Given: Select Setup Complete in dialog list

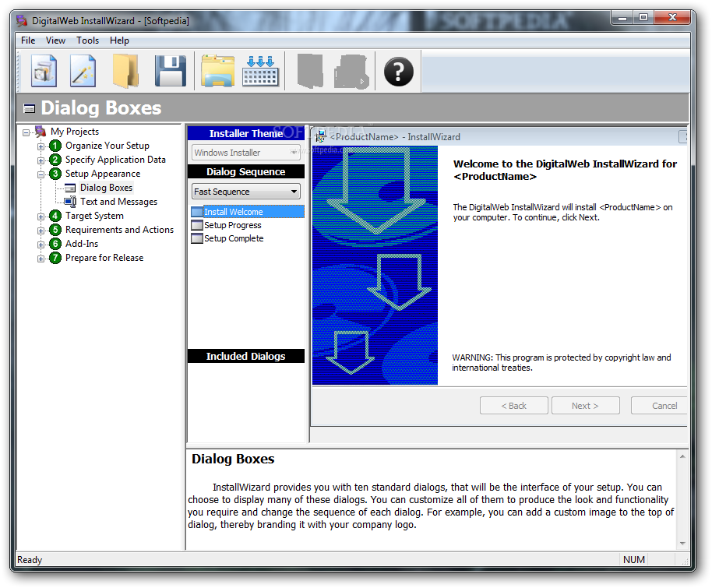Looking at the screenshot, I should pyautogui.click(x=234, y=238).
